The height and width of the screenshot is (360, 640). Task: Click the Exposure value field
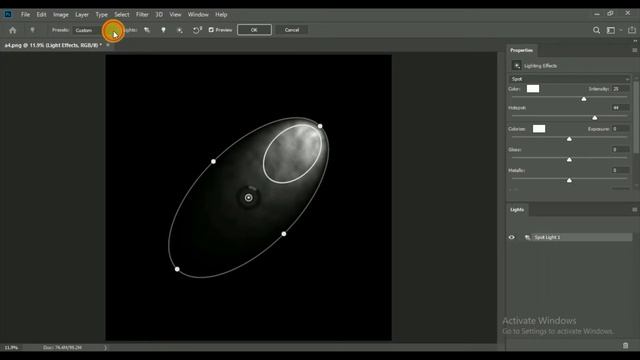coord(620,129)
